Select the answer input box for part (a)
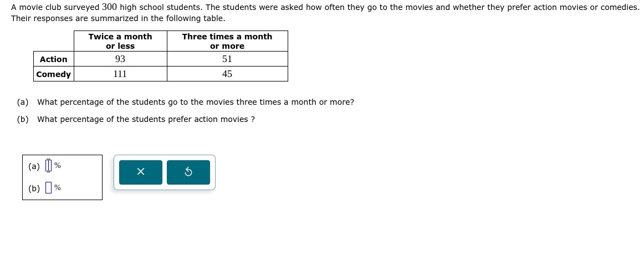 click(x=48, y=165)
